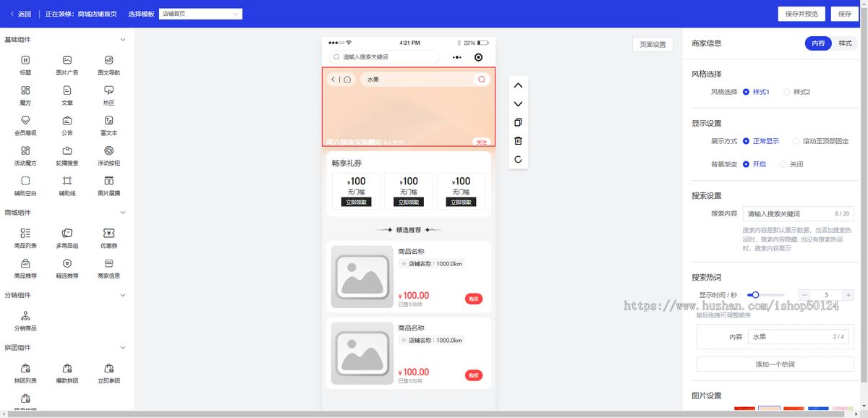
Task: Open the 店铺首页 template dropdown
Action: pyautogui.click(x=200, y=14)
